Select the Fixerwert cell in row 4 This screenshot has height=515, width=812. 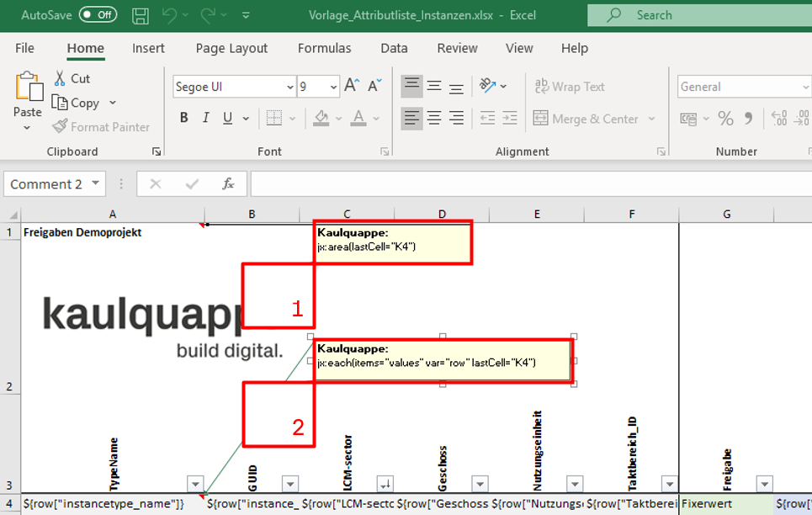pos(726,503)
